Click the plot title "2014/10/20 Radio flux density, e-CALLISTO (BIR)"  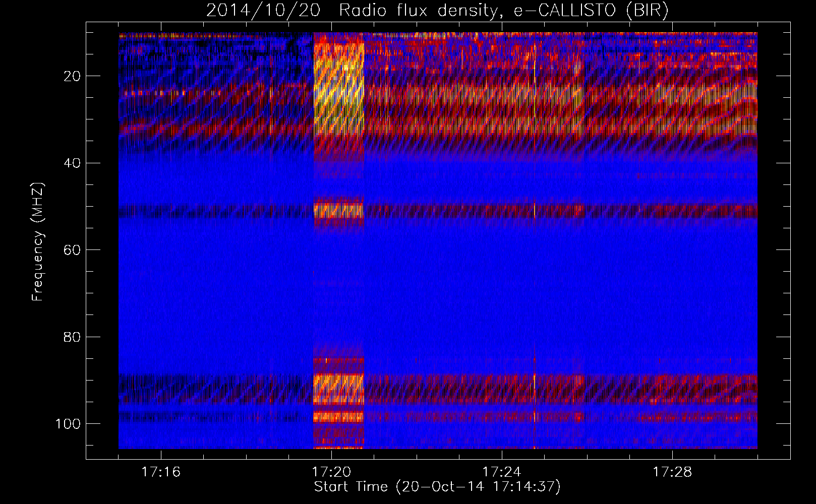point(437,11)
